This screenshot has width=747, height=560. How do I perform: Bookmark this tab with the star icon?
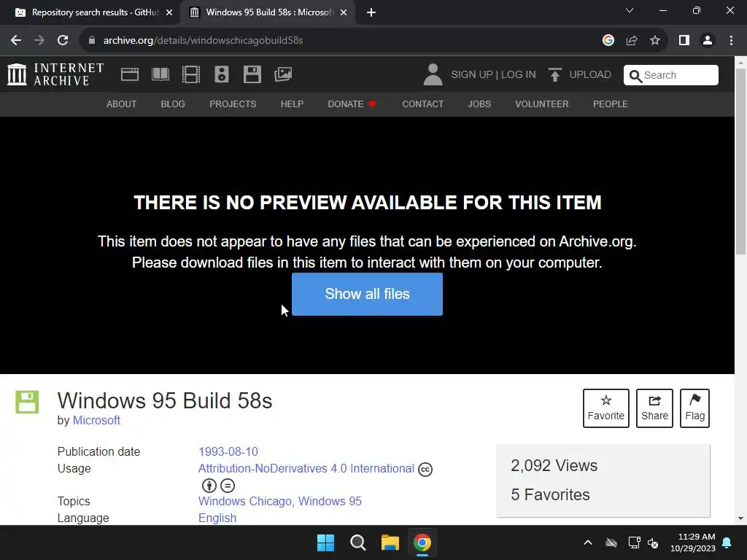coord(655,41)
